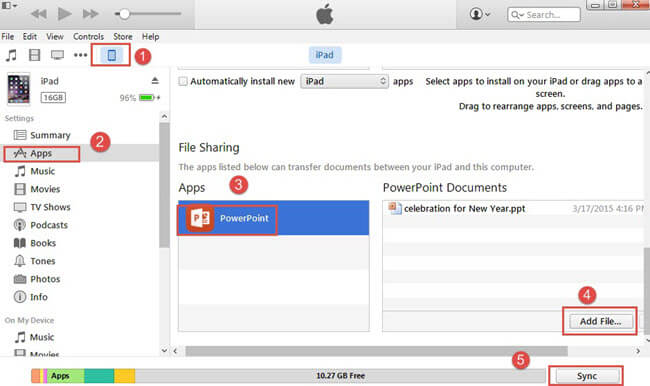Eject the iPad using the eject icon
The height and width of the screenshot is (386, 650).
155,80
